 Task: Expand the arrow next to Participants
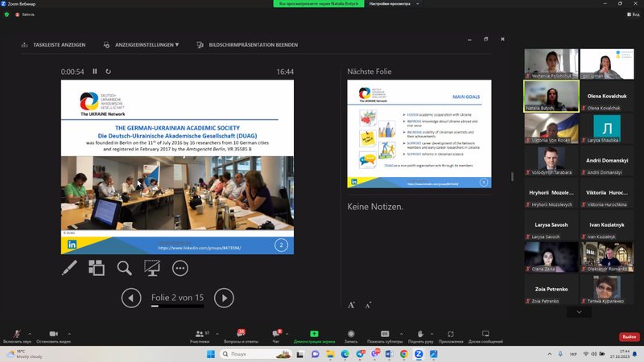[x=217, y=334]
